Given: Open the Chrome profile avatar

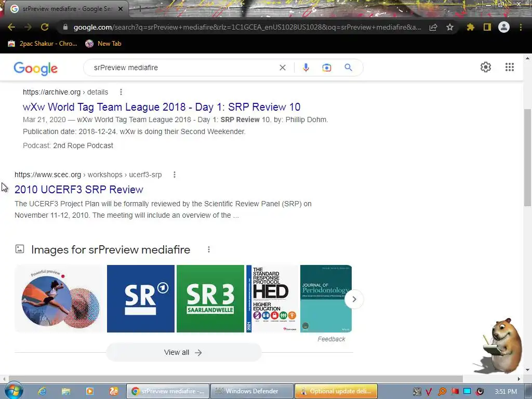Looking at the screenshot, I should click(x=504, y=27).
